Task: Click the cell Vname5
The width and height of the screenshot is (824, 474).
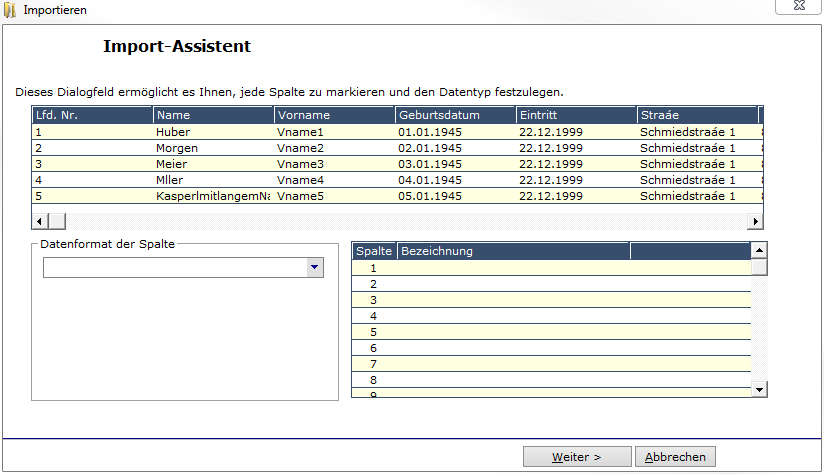Action: click(x=334, y=196)
